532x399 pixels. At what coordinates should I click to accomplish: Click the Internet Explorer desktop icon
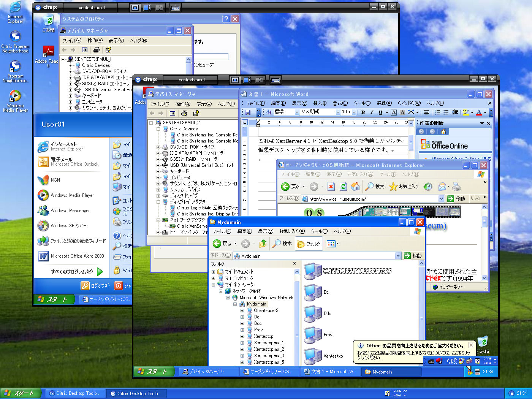pyautogui.click(x=15, y=13)
